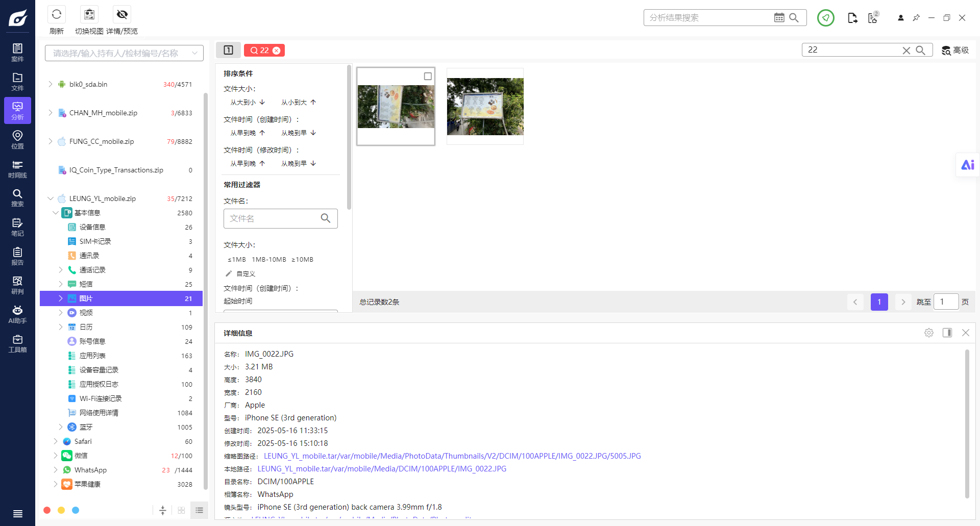Open the 高级 advanced search icon
This screenshot has height=526, width=980.
[955, 50]
